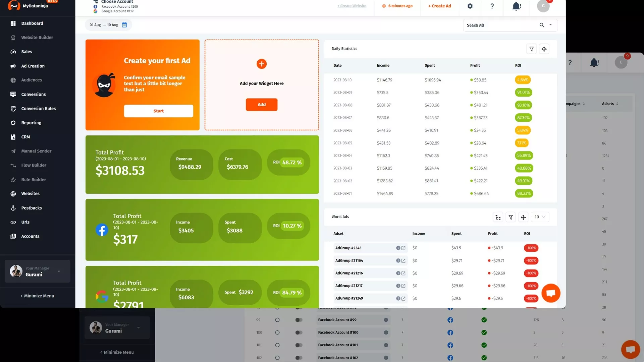Image resolution: width=644 pixels, height=362 pixels.
Task: Expand the Your Manager Gurami dropdown
Action: (59, 271)
